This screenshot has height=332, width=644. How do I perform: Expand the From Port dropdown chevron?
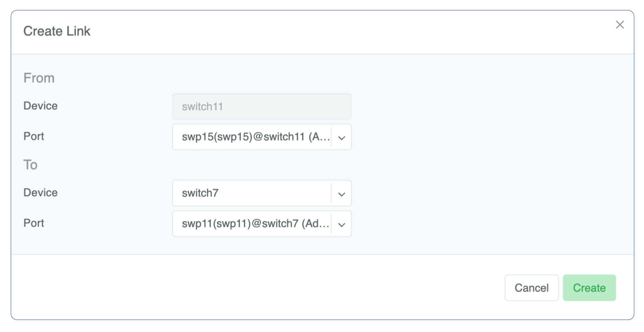341,137
